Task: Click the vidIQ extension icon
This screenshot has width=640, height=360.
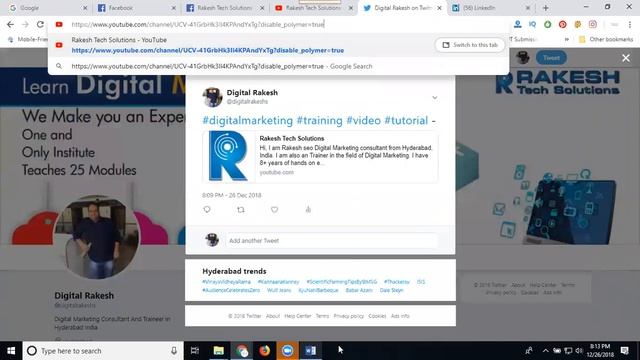Action: [532, 24]
